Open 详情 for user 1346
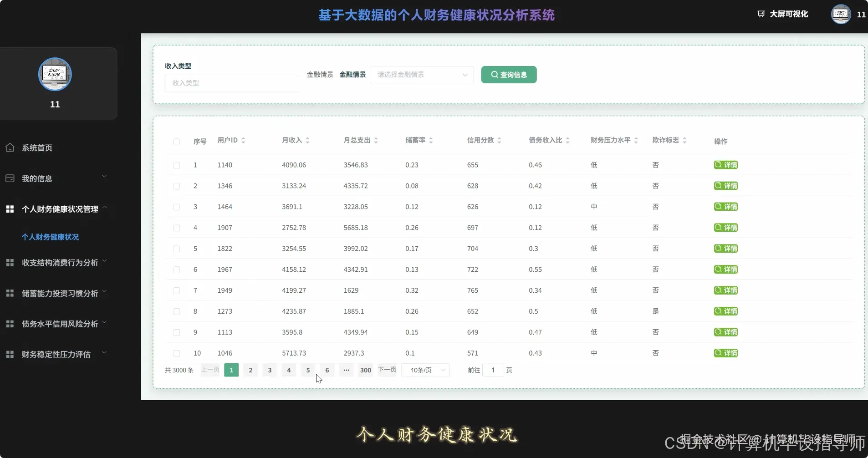The height and width of the screenshot is (458, 868). click(725, 186)
